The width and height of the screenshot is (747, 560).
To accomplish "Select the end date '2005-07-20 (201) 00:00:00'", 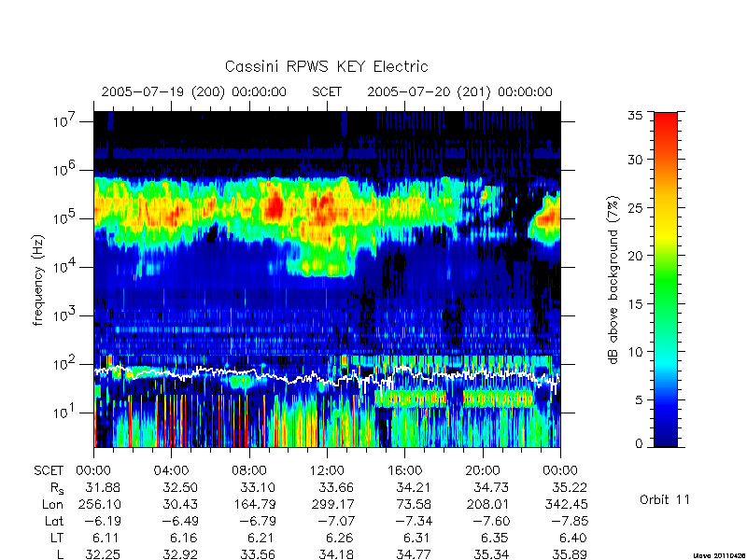I will [x=459, y=91].
